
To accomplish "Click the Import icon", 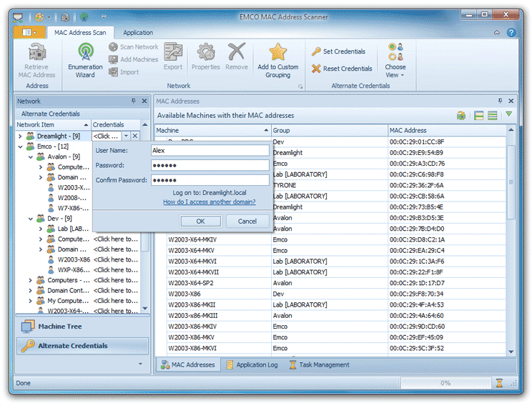I will tap(113, 72).
